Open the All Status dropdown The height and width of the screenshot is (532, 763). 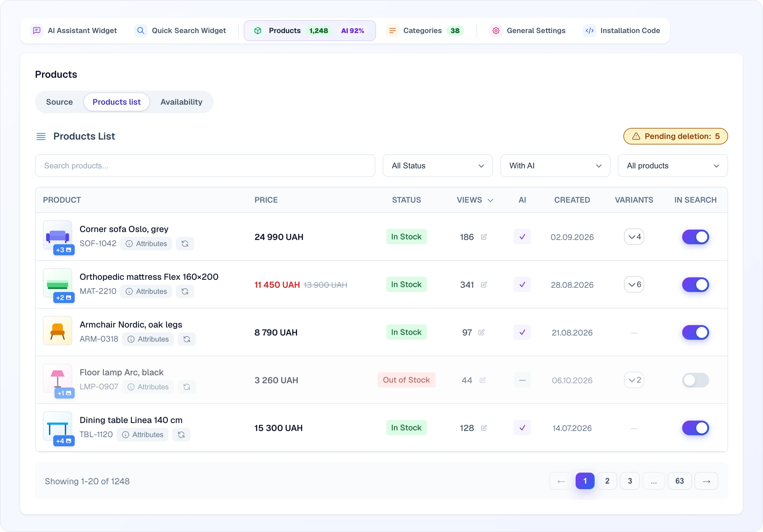click(x=438, y=166)
